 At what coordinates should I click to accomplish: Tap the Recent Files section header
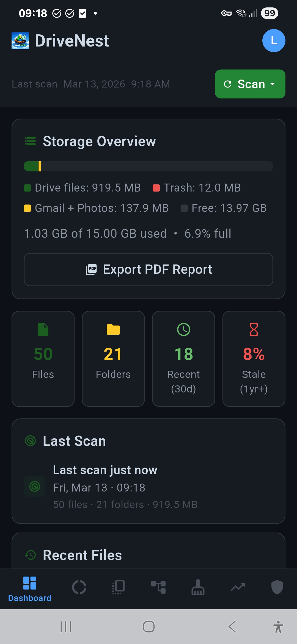(x=82, y=555)
